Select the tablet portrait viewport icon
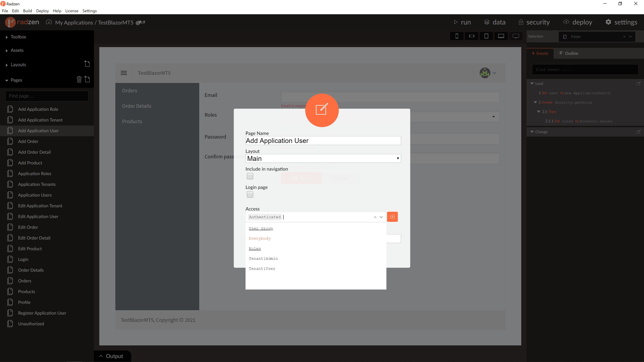The width and height of the screenshot is (644, 362). click(x=486, y=36)
